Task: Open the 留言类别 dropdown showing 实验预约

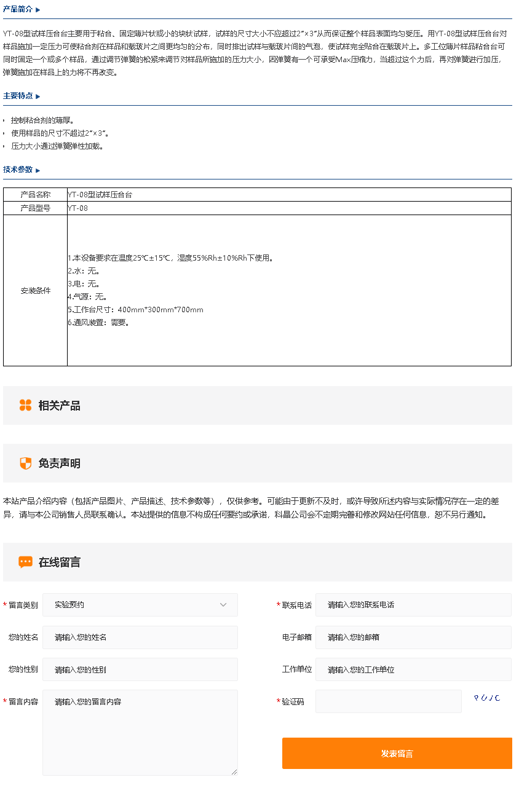Action: pos(140,605)
